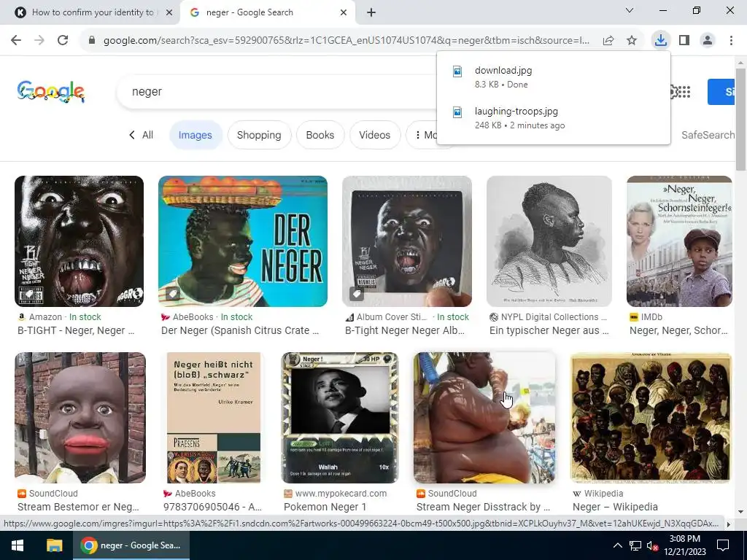Select the Videos filter chip

pyautogui.click(x=375, y=135)
